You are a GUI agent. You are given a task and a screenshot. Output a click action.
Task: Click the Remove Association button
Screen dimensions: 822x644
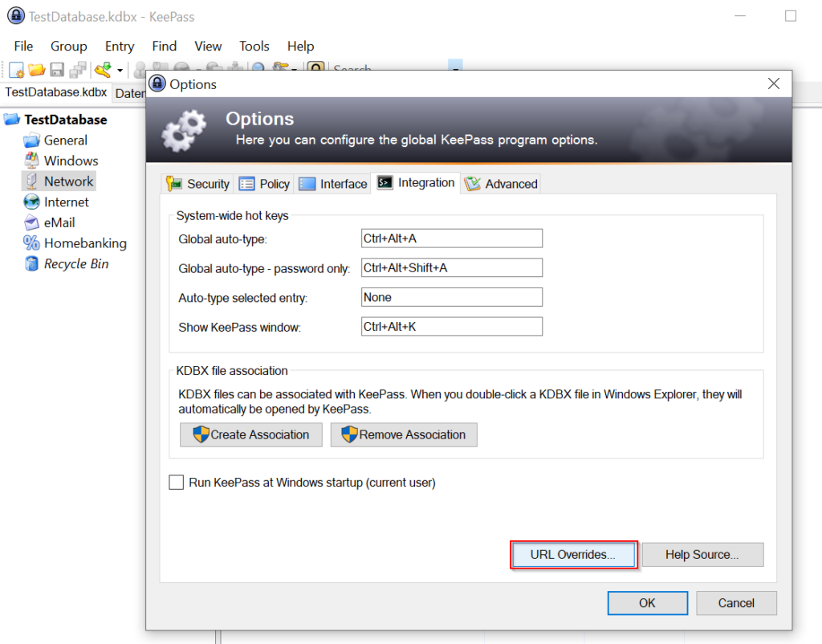404,434
